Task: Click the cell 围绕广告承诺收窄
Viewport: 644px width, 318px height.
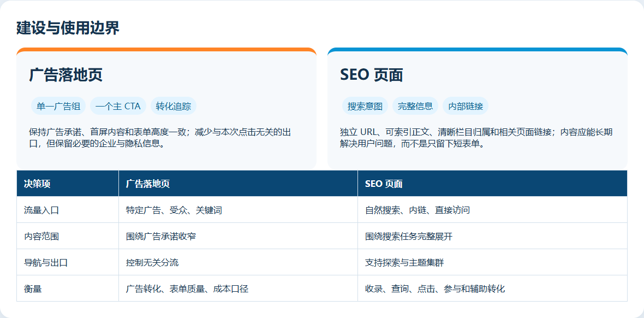Action: (x=238, y=236)
